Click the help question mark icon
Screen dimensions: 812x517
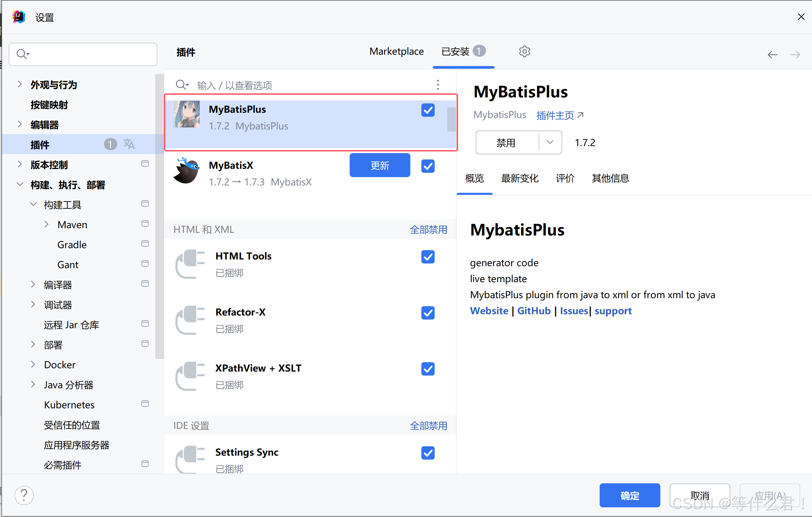(24, 495)
